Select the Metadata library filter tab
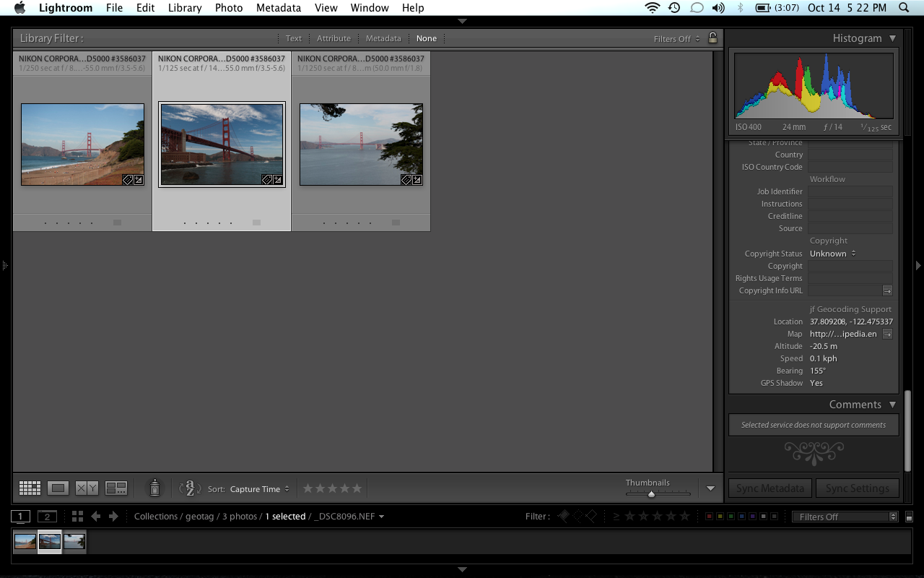 [x=383, y=38]
